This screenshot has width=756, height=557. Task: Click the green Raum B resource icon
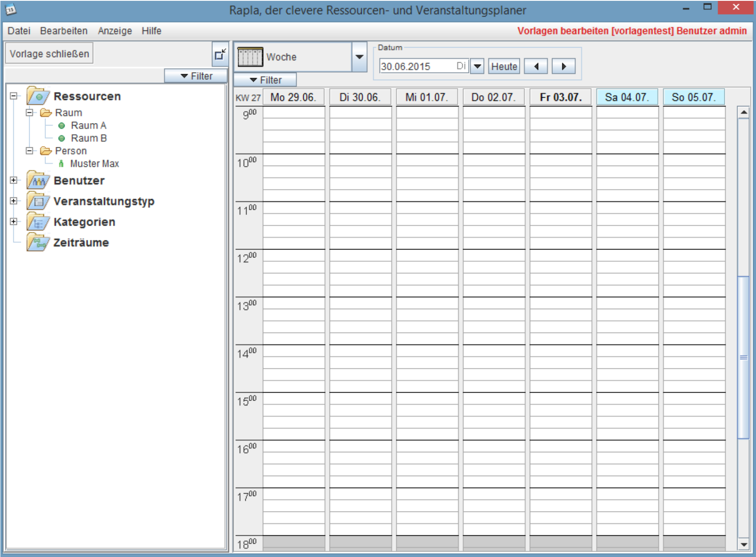coord(62,138)
